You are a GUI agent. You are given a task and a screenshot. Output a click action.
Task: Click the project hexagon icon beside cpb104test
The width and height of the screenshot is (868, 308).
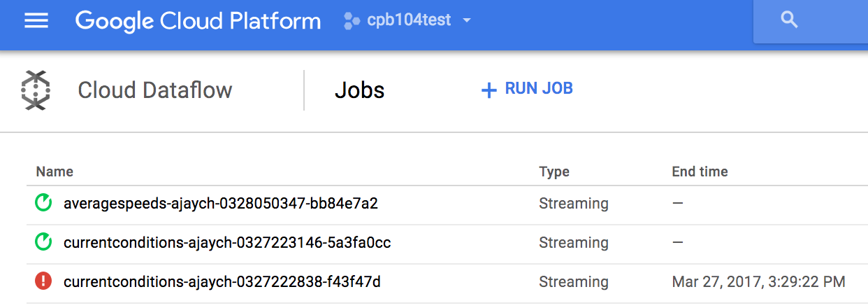pos(352,21)
